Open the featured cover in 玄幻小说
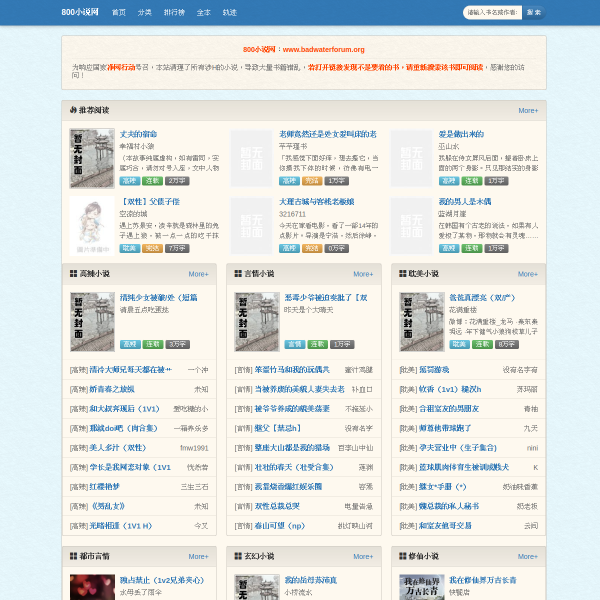Screen dimensions: 600x600 tap(257, 587)
